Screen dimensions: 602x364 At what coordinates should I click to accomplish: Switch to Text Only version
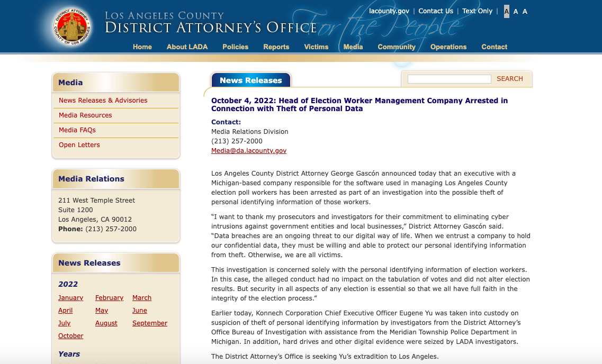click(477, 11)
